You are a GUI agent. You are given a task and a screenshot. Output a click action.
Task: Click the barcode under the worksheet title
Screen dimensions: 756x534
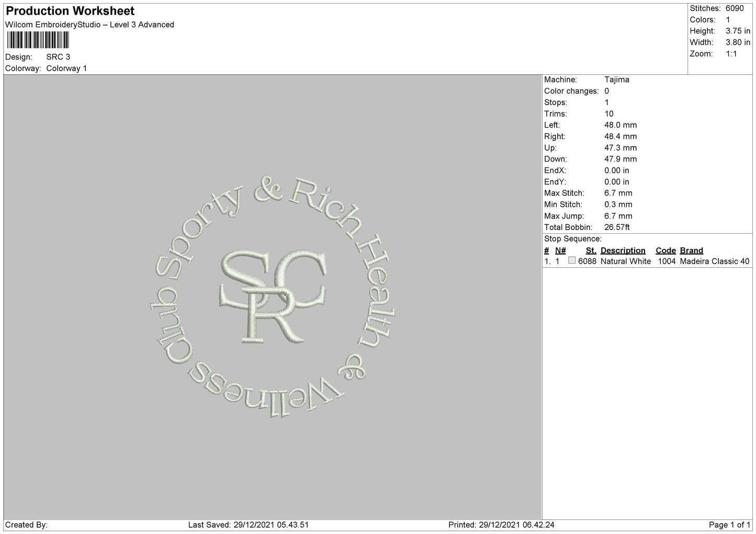click(38, 40)
